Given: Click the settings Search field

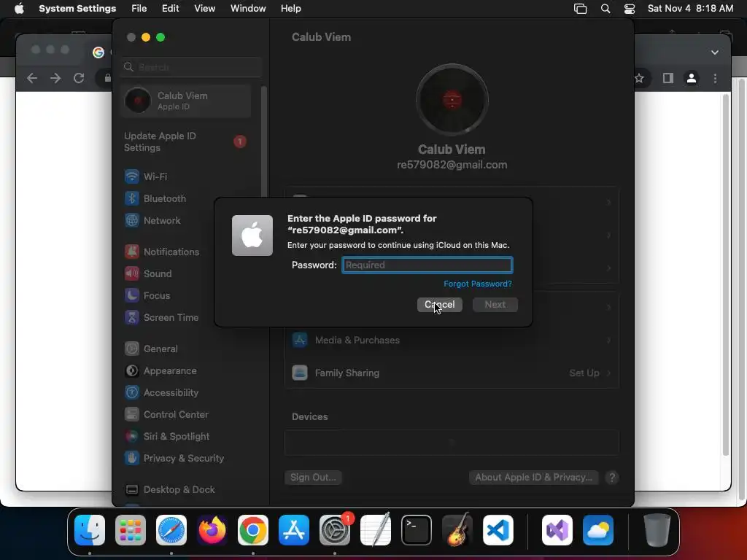Looking at the screenshot, I should pos(191,67).
